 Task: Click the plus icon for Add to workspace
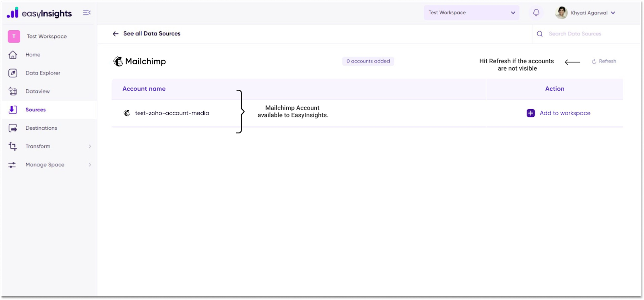[x=531, y=113]
